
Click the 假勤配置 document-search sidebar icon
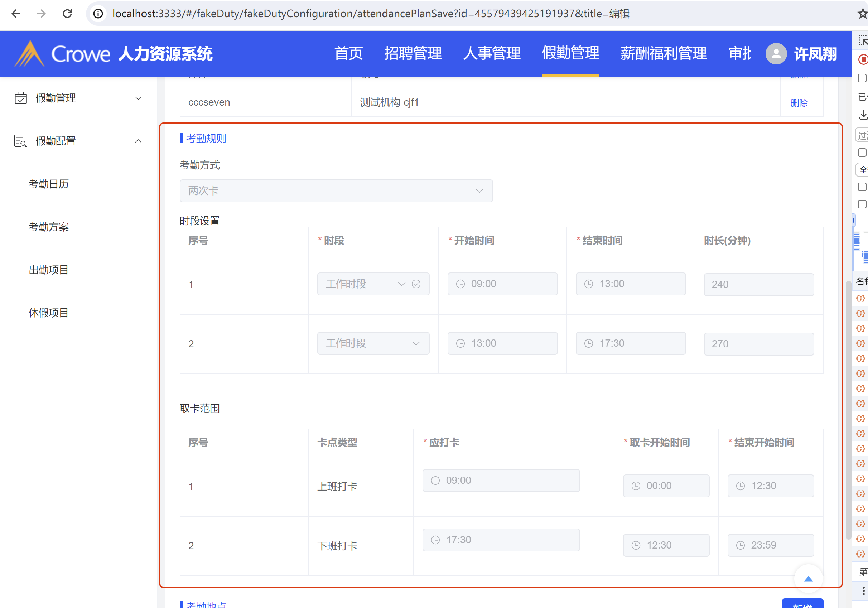(x=20, y=141)
